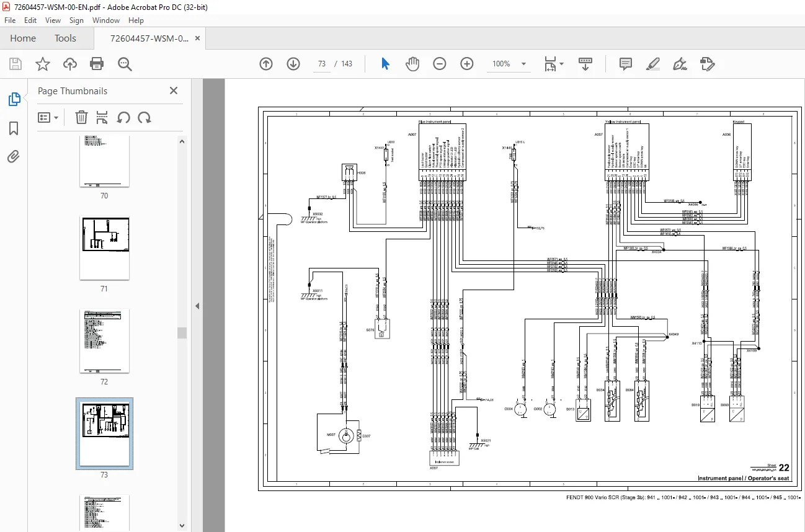Open the View menu
Screen dimensions: 805x532
pos(53,20)
